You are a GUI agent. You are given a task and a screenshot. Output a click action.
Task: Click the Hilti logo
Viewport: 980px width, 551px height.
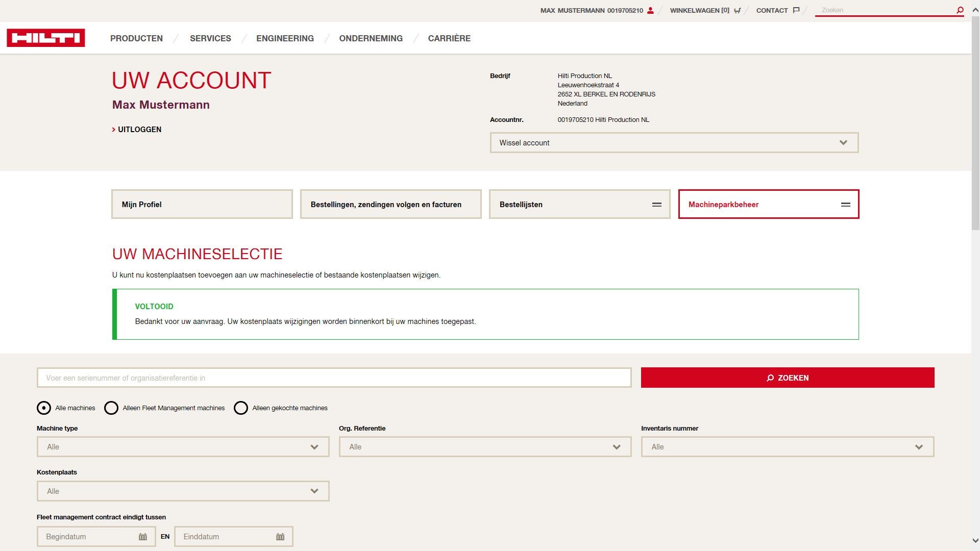[46, 38]
